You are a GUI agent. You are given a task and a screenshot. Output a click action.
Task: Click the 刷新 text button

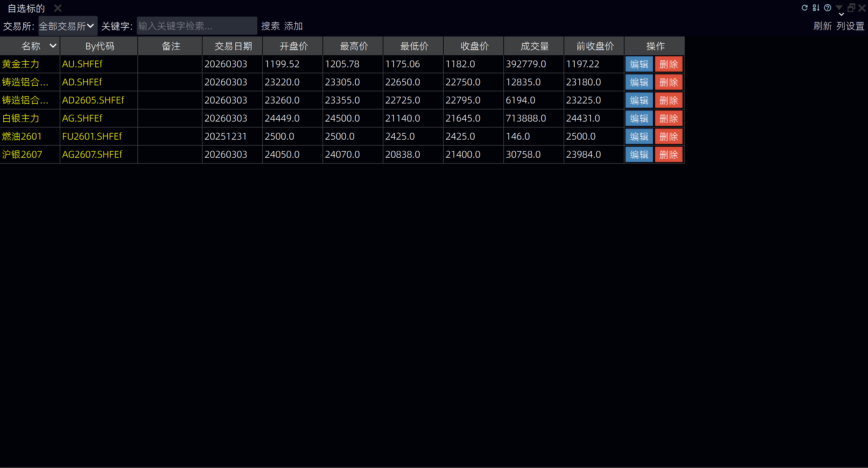(x=822, y=26)
